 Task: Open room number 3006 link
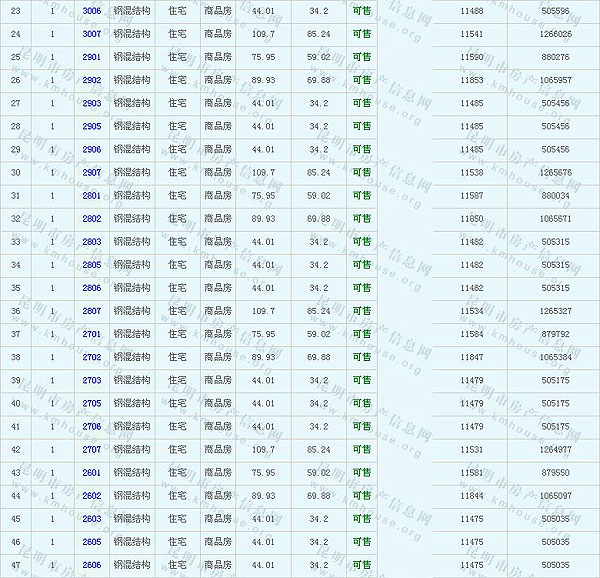(91, 11)
